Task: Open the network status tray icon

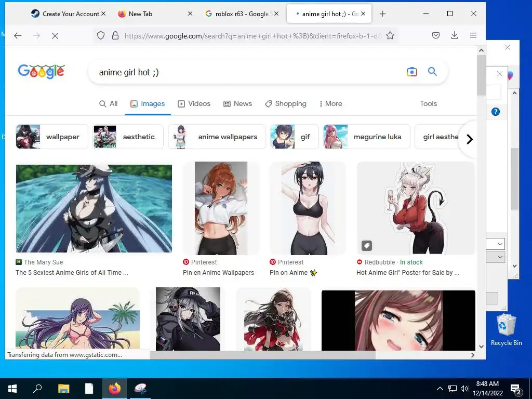Action: [453, 389]
